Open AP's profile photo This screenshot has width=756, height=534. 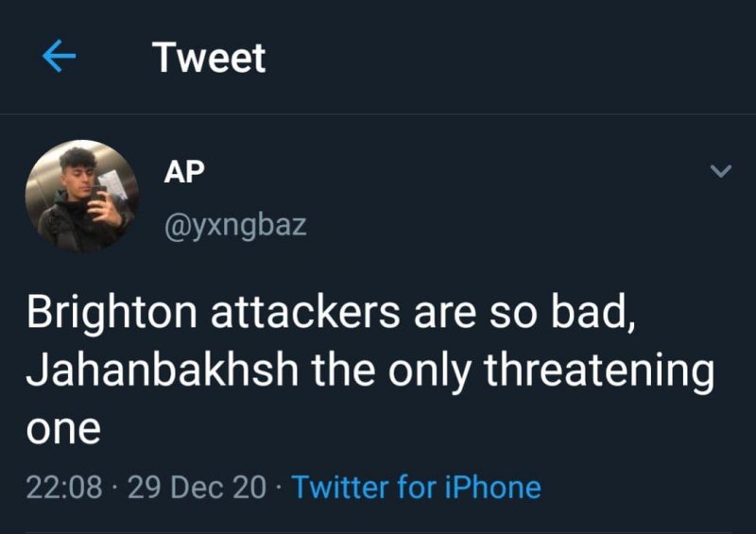point(81,196)
